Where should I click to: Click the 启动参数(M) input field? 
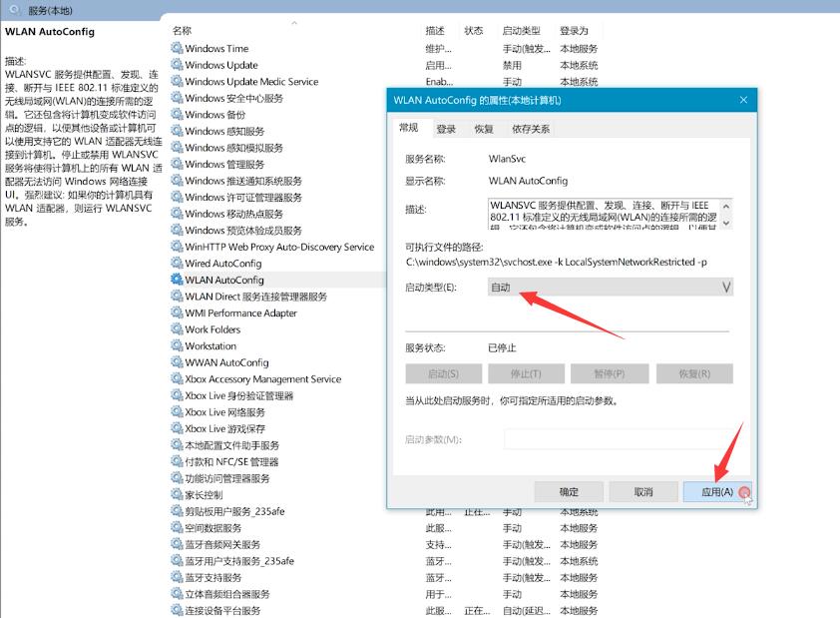(619, 439)
